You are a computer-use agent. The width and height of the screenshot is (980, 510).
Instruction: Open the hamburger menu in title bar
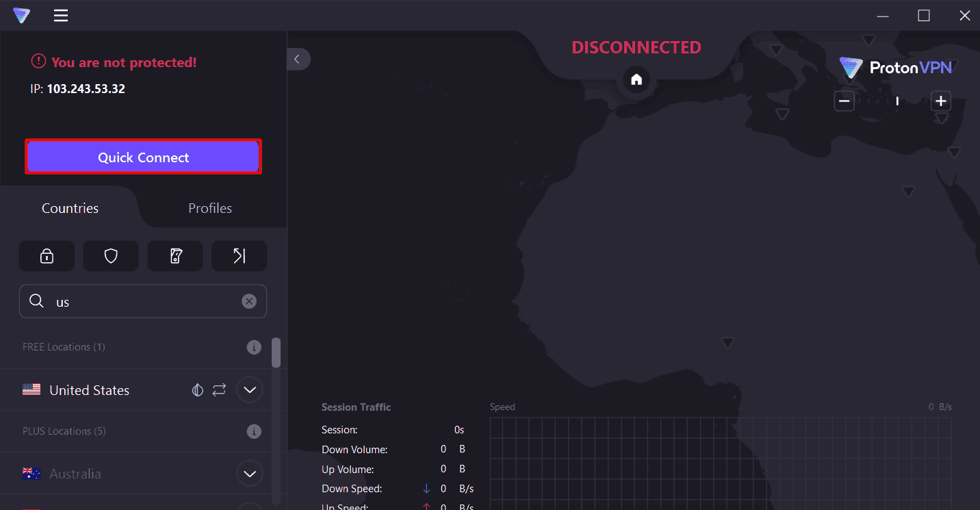(x=60, y=15)
